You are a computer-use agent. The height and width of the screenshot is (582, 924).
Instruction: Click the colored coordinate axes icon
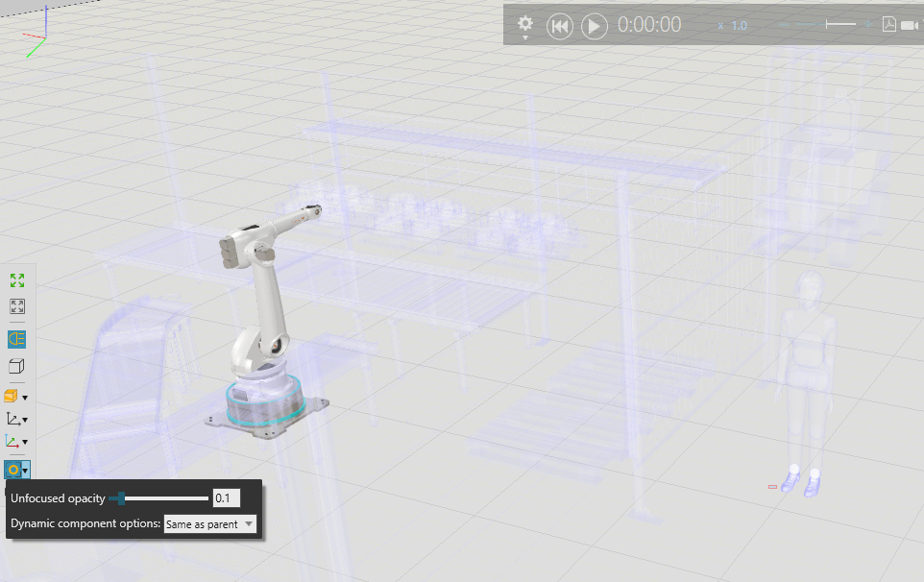12,441
